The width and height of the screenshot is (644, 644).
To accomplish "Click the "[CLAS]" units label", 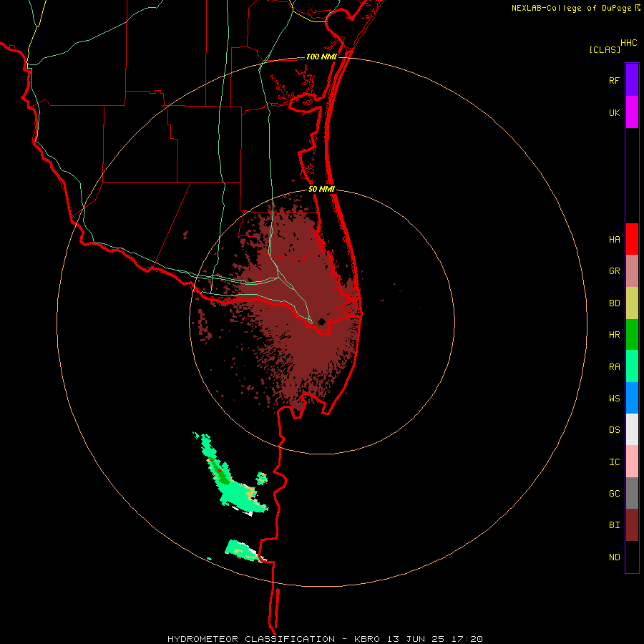I will (x=605, y=49).
